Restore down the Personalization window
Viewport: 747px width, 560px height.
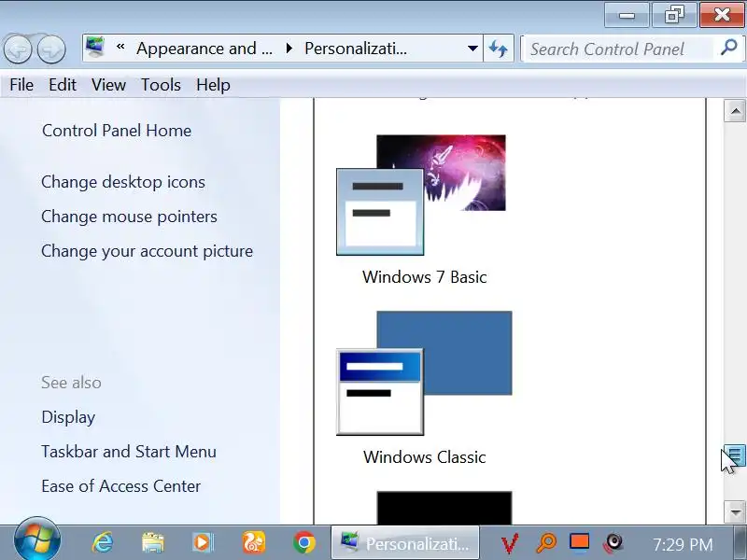point(674,15)
